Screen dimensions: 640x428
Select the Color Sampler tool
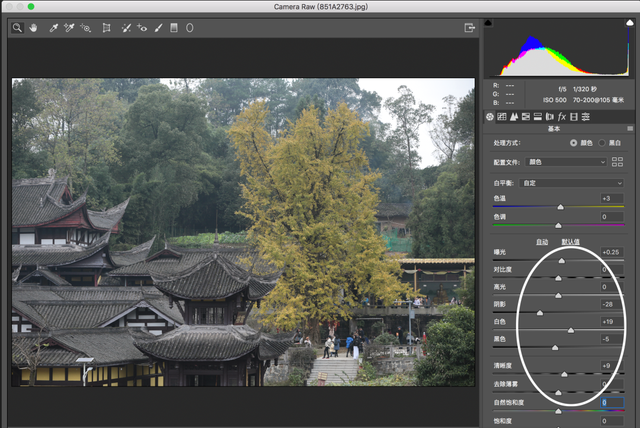(69, 28)
